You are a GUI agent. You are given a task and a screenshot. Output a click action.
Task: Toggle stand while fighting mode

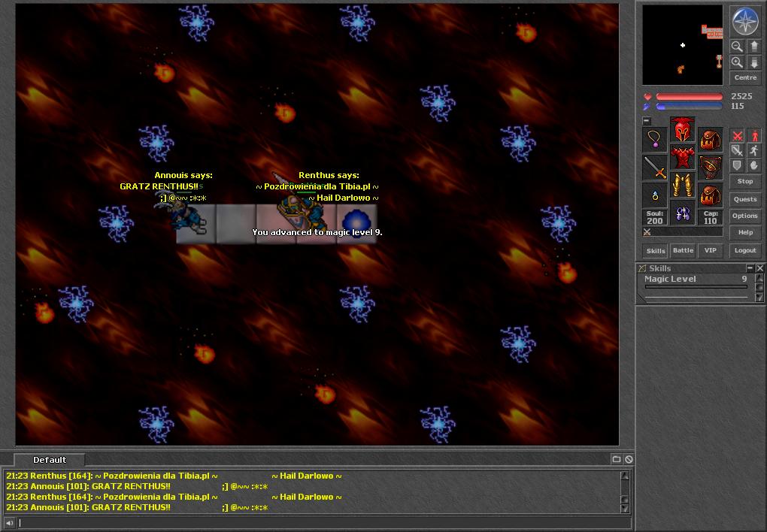click(x=753, y=135)
